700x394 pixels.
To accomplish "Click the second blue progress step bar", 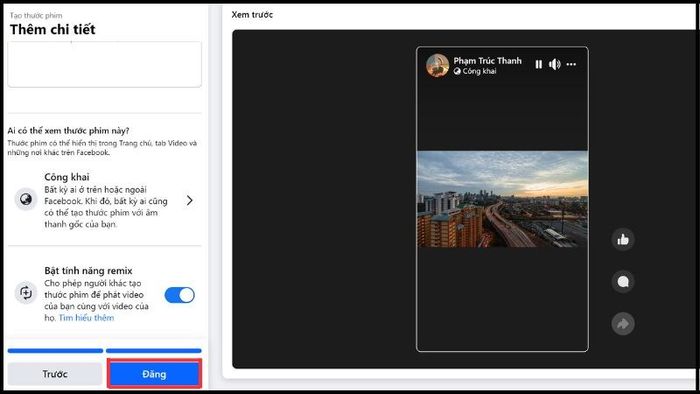I will coord(154,351).
